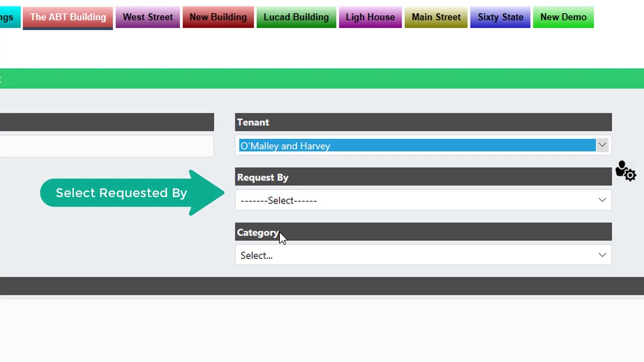
Task: Click the Tenant header label
Action: coord(253,122)
